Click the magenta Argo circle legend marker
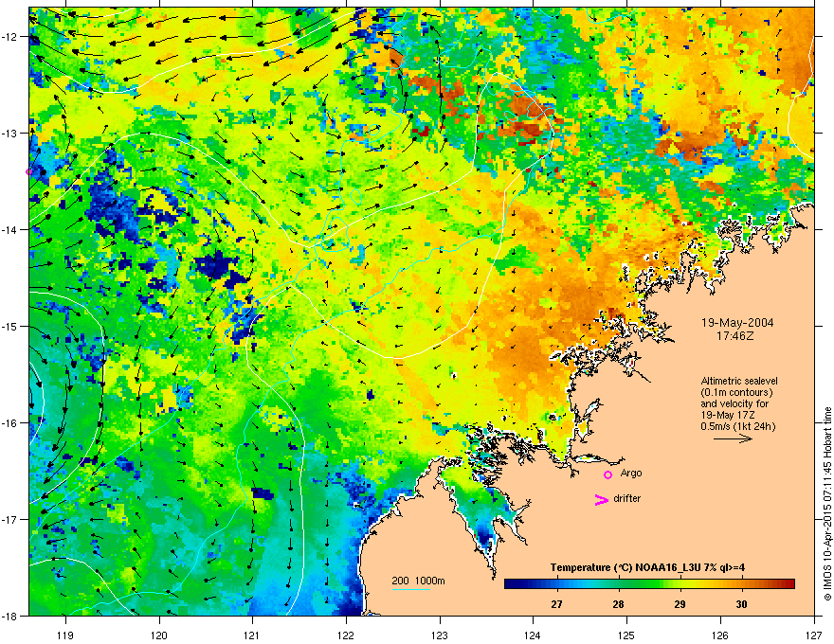 (607, 474)
